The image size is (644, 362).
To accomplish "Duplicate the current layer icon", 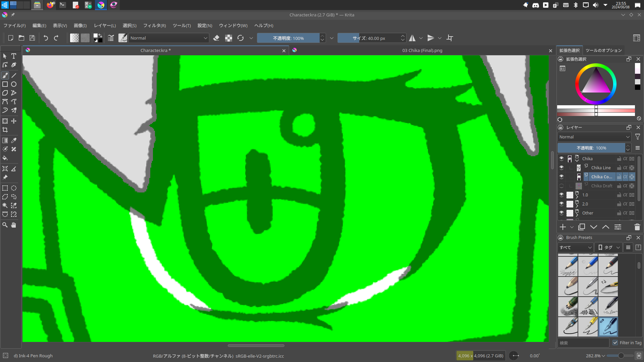I will click(x=582, y=227).
